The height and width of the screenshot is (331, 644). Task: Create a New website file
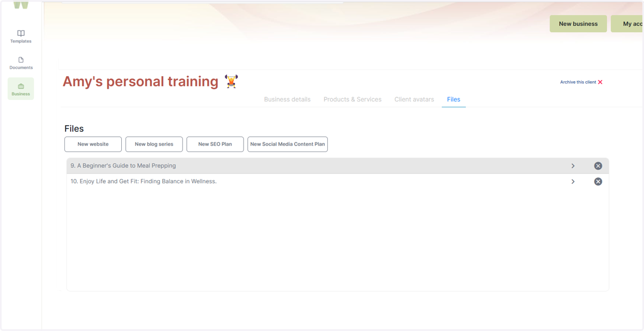pos(93,144)
